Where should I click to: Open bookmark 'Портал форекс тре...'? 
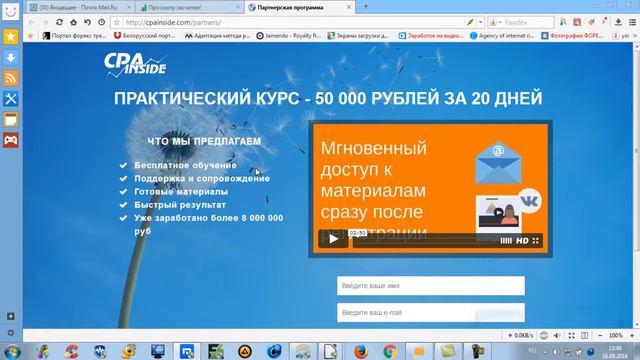point(74,36)
